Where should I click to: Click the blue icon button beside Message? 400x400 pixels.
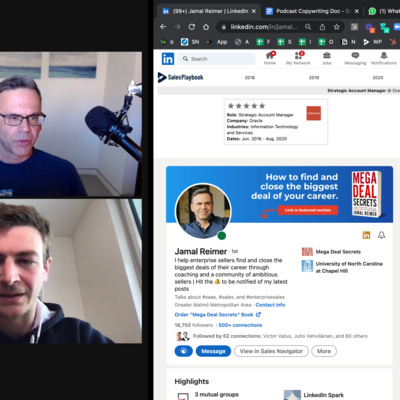point(183,351)
